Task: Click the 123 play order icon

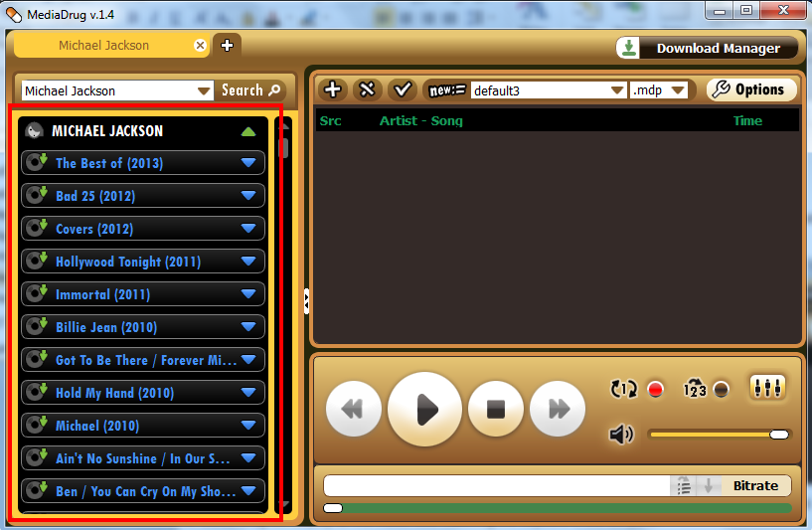Action: click(695, 389)
